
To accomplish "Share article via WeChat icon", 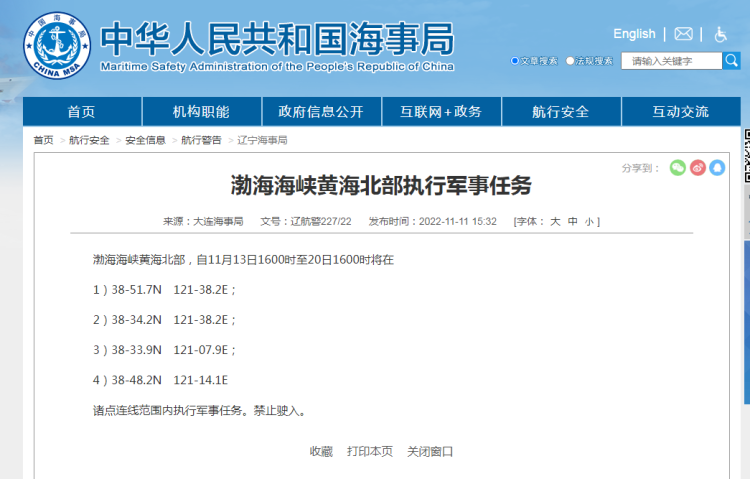I will tap(678, 168).
